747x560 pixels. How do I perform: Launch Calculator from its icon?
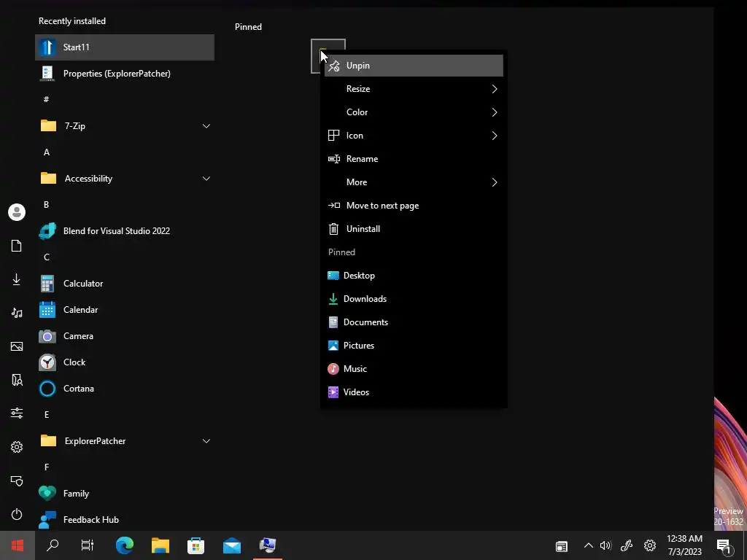point(47,284)
